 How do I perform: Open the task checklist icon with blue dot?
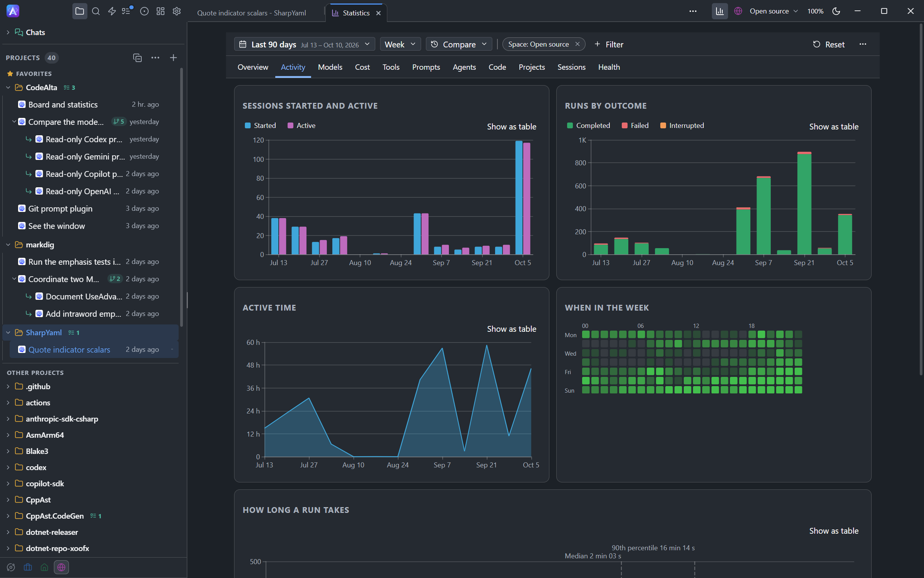click(x=127, y=11)
